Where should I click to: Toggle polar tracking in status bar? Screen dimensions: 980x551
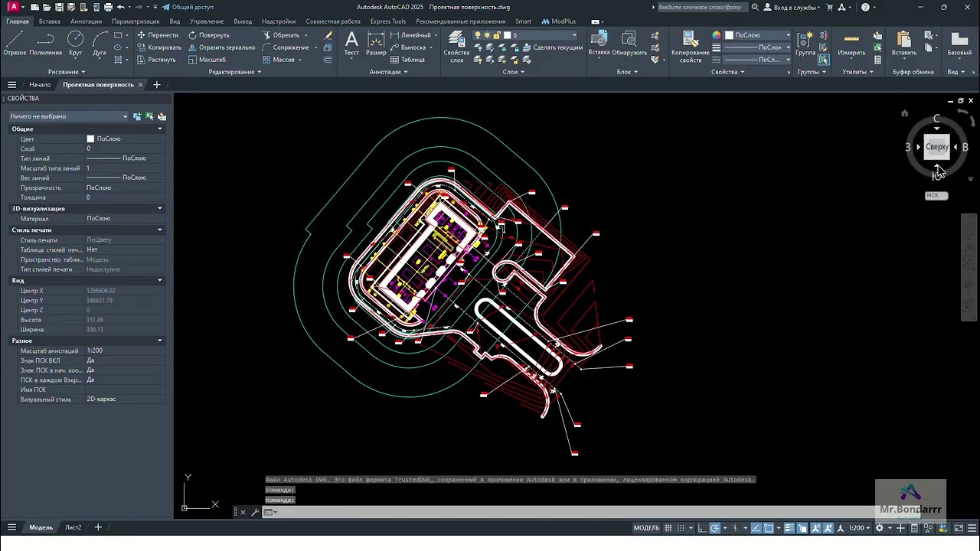point(714,527)
